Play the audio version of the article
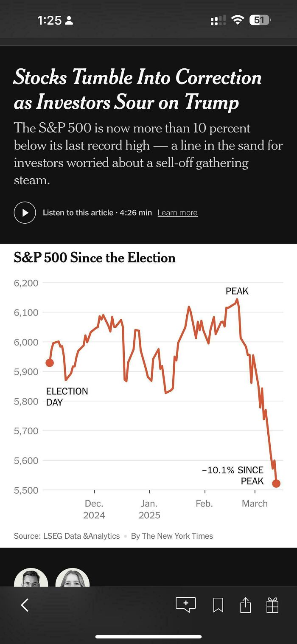Screen dimensions: 297x644 [x=25, y=212]
